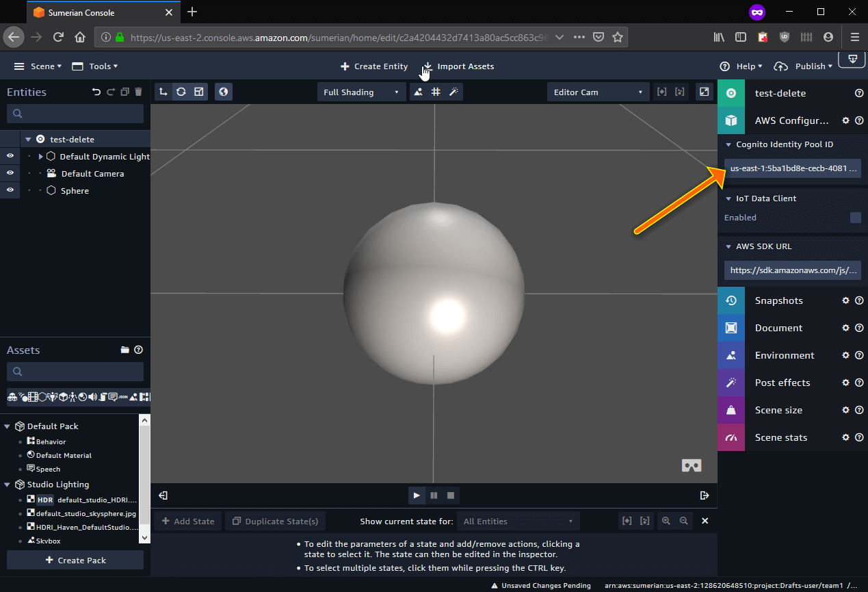Toggle skybox display mountain icon in viewport toolbar

click(x=418, y=92)
